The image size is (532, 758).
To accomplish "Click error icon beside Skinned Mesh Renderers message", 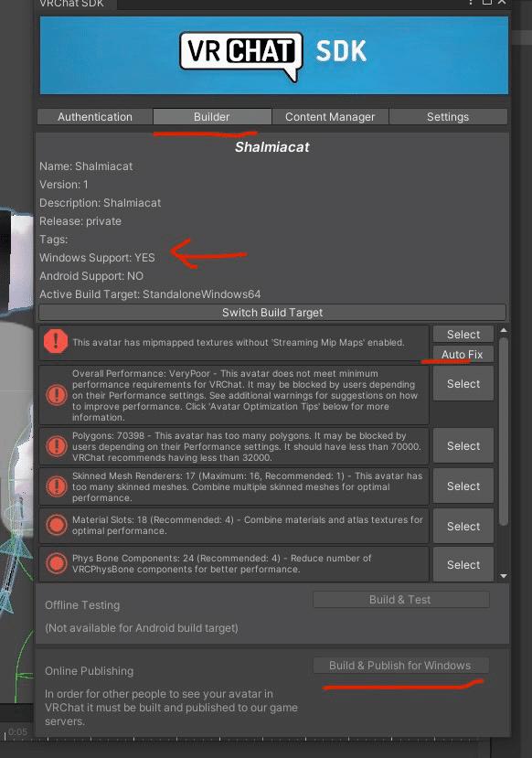I will pyautogui.click(x=57, y=486).
